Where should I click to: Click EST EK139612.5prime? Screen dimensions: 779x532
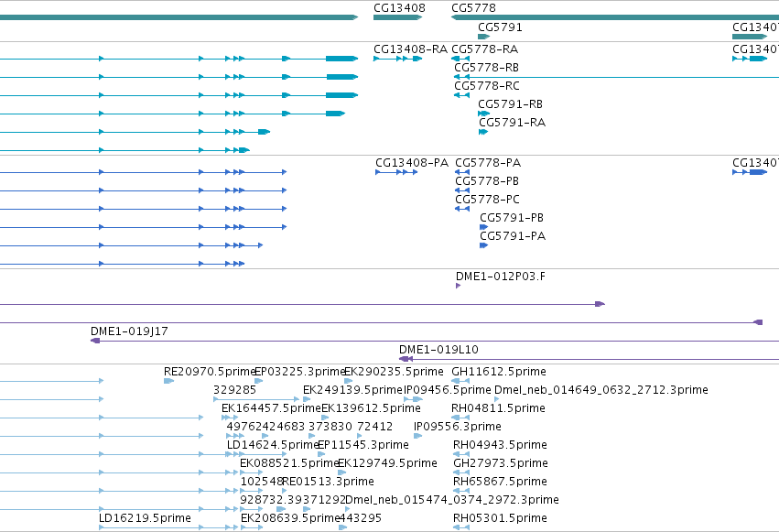tap(326, 418)
